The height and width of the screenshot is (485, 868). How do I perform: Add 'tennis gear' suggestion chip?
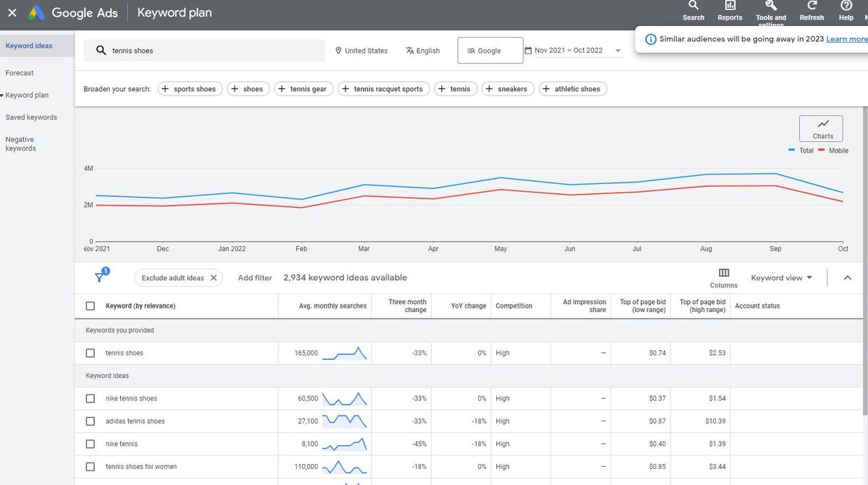304,89
